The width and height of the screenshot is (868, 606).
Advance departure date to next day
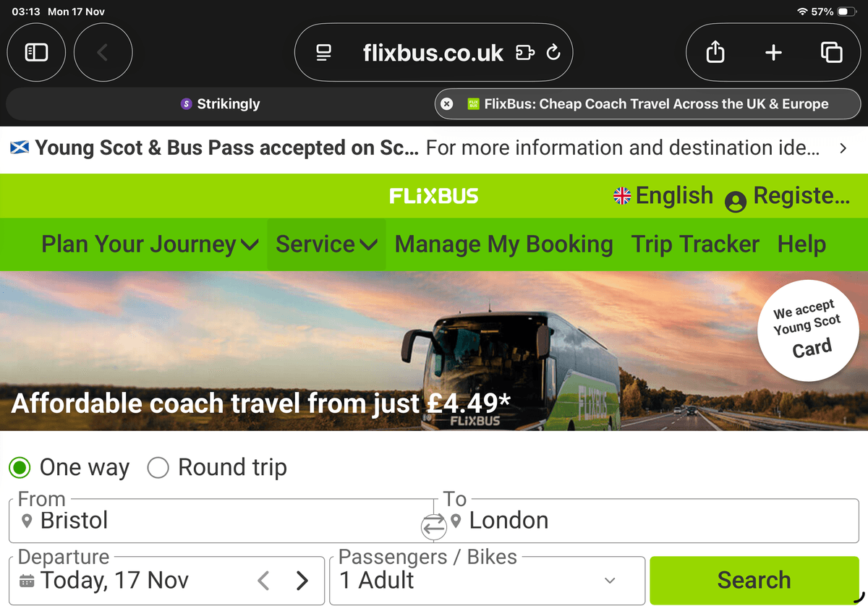302,580
